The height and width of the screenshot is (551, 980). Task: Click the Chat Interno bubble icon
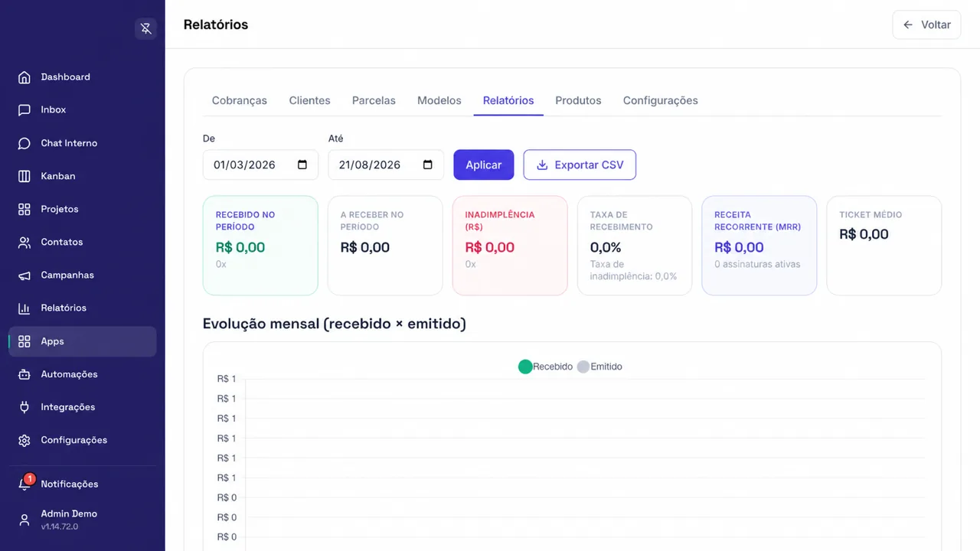tap(24, 143)
